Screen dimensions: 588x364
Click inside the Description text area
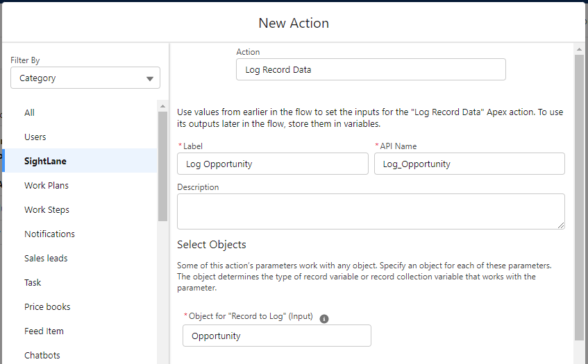pyautogui.click(x=371, y=211)
